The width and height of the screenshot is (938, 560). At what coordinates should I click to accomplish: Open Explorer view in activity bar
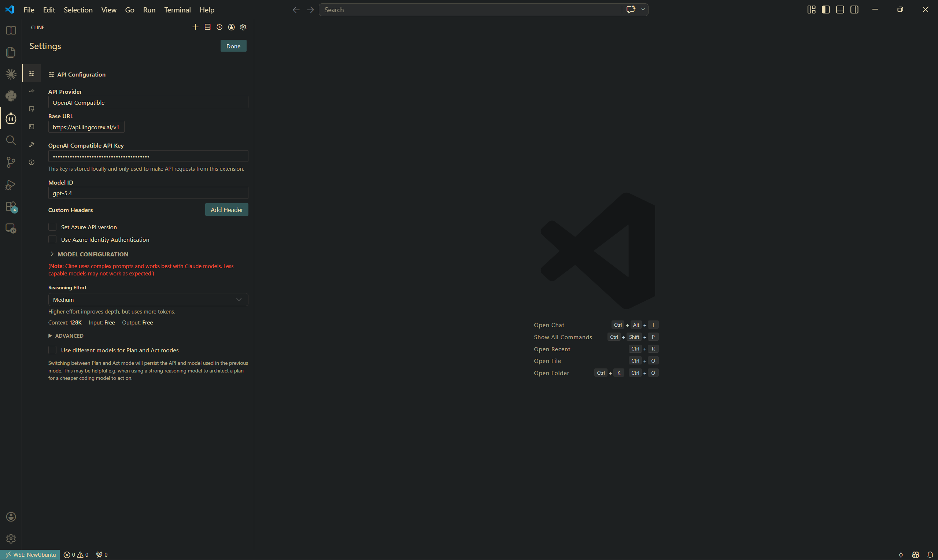click(x=11, y=52)
